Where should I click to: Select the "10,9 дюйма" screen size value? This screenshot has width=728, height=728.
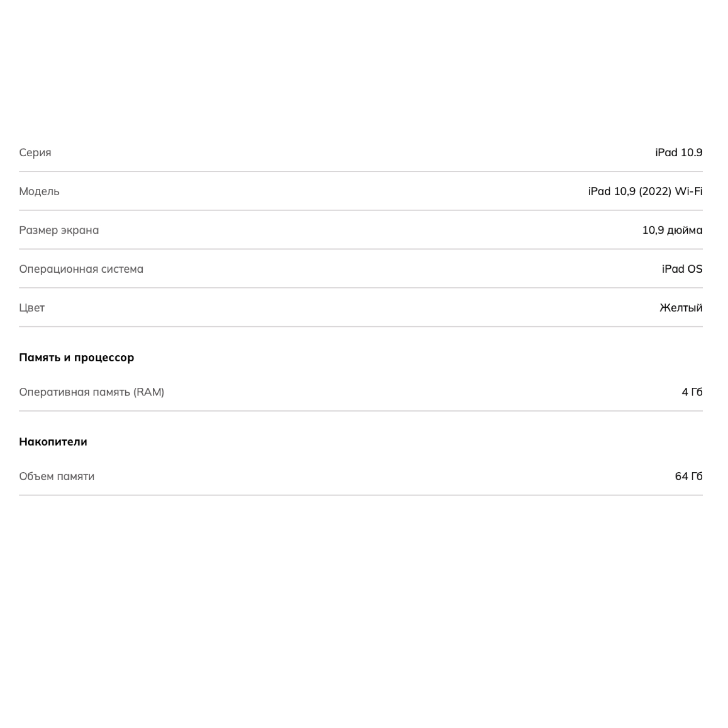pos(672,230)
